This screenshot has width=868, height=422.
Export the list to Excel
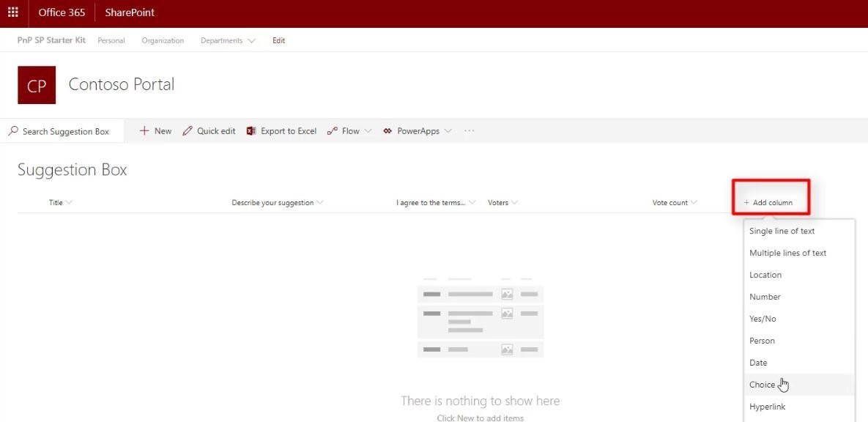pyautogui.click(x=281, y=131)
